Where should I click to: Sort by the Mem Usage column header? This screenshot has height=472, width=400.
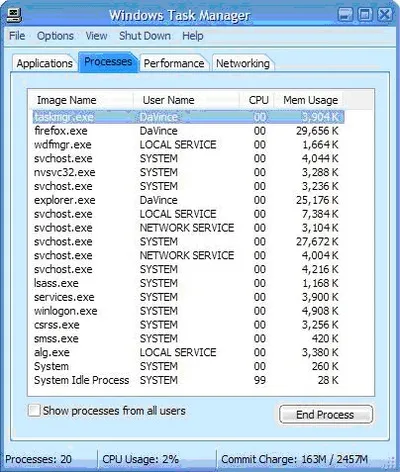pos(309,100)
